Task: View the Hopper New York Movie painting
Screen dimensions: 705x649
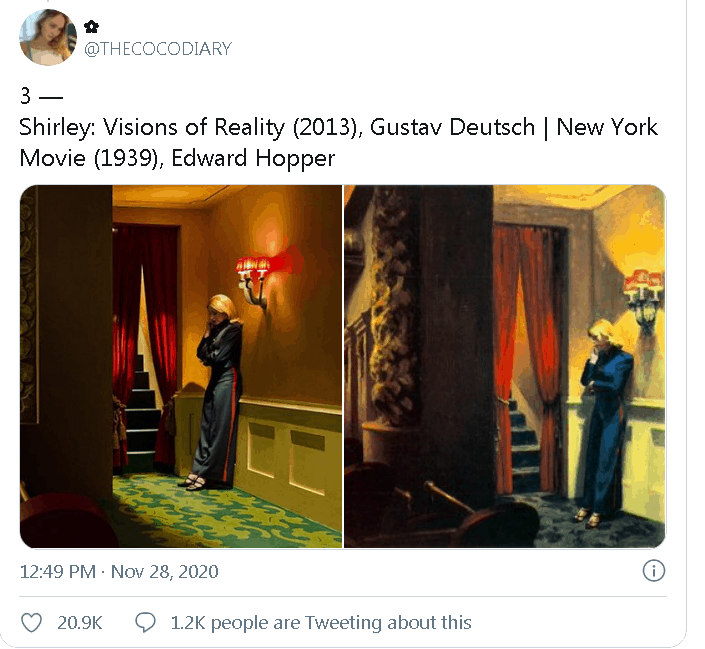Action: pos(505,366)
